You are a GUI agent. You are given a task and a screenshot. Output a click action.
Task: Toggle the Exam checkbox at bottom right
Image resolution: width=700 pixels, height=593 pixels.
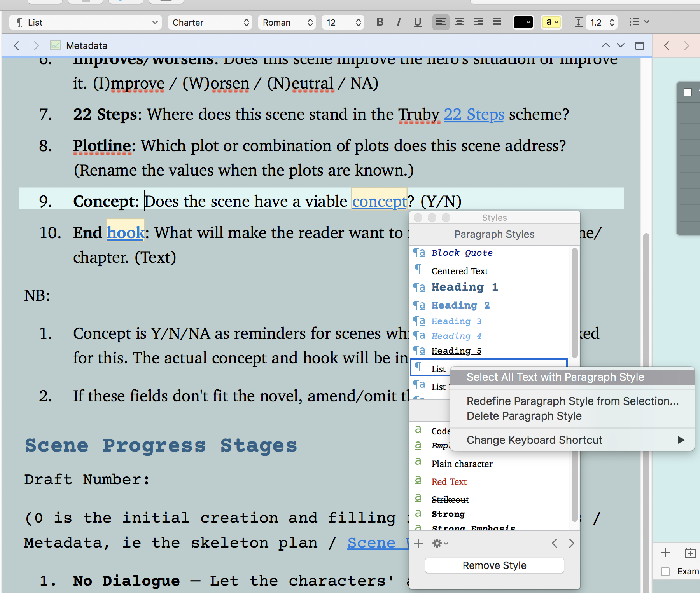(665, 572)
